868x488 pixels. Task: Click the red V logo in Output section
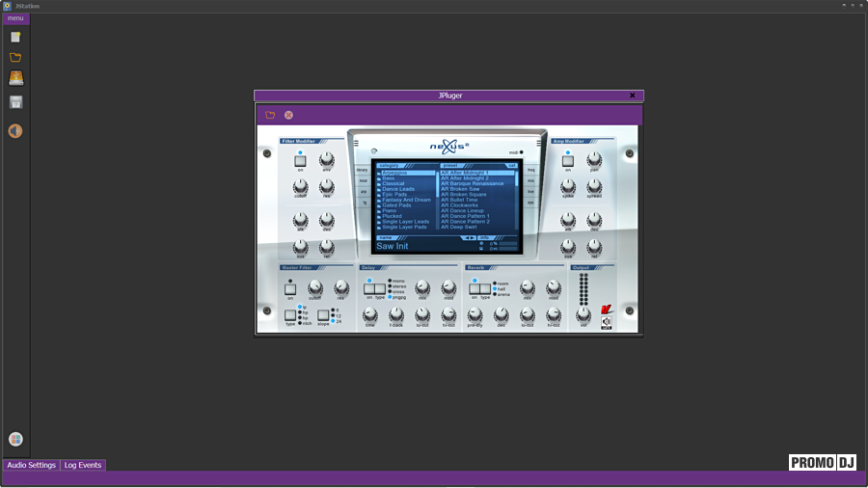point(607,310)
